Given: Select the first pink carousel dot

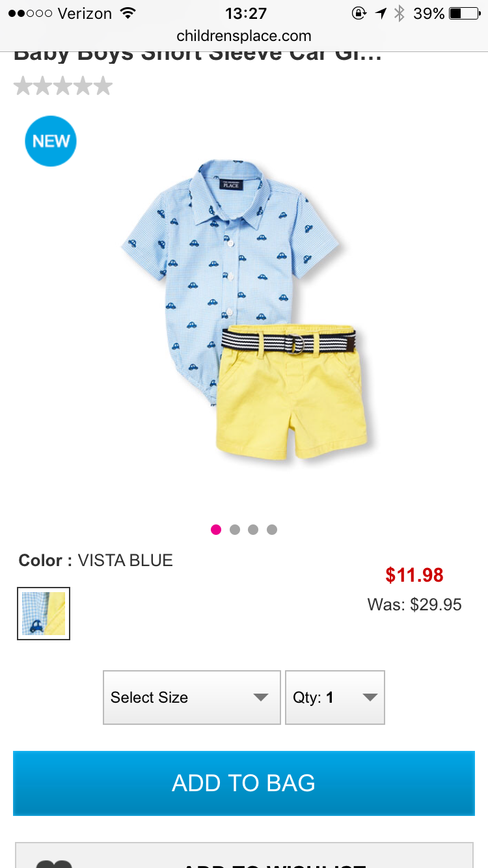Looking at the screenshot, I should [217, 530].
